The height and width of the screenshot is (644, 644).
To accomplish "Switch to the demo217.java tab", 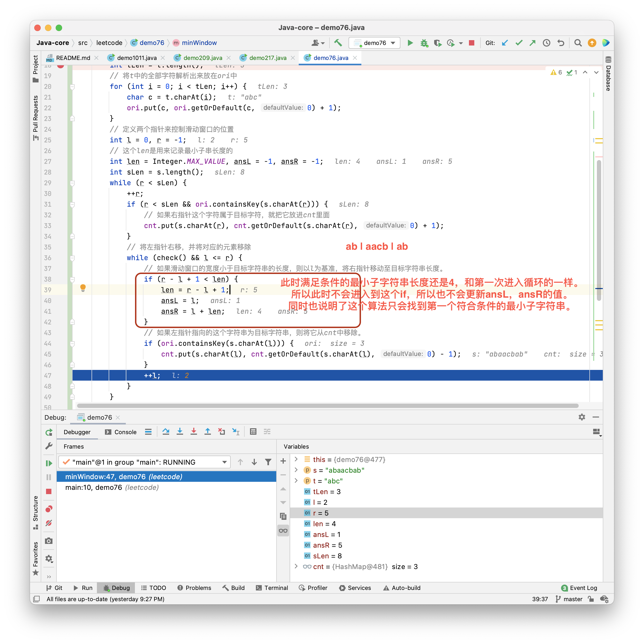I will [268, 58].
